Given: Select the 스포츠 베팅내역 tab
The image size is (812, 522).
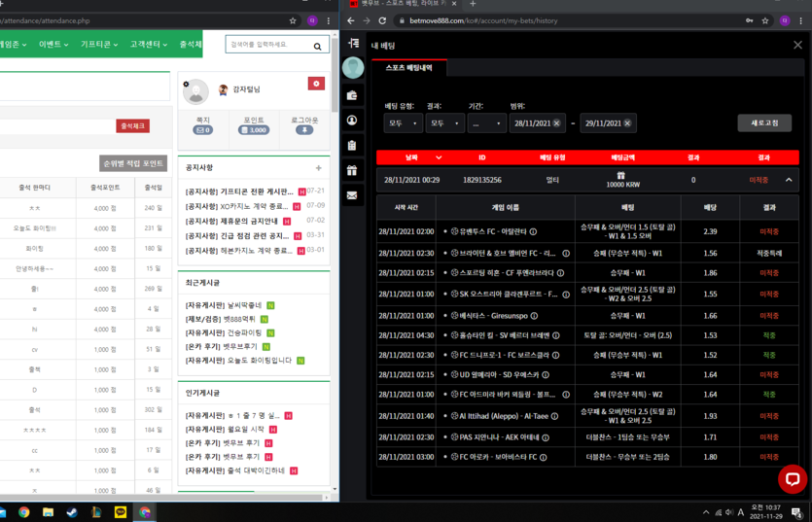Looking at the screenshot, I should pos(409,67).
